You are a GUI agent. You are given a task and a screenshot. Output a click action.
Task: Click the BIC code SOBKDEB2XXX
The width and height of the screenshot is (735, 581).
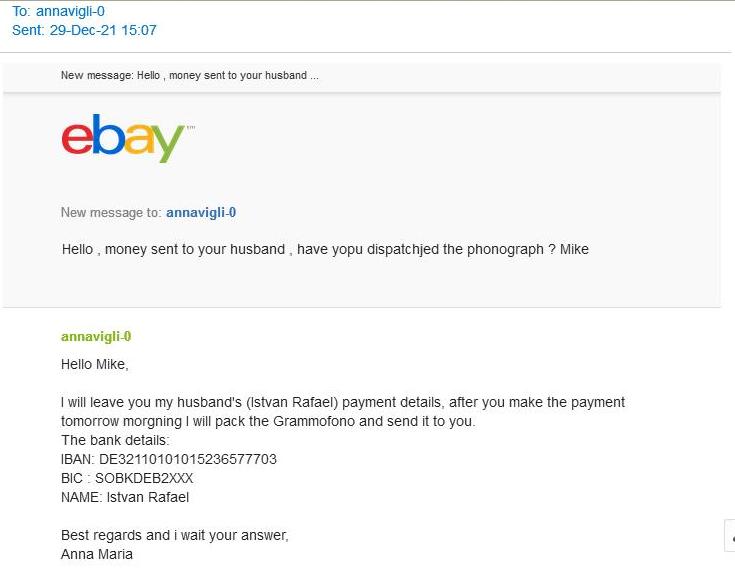[x=144, y=478]
